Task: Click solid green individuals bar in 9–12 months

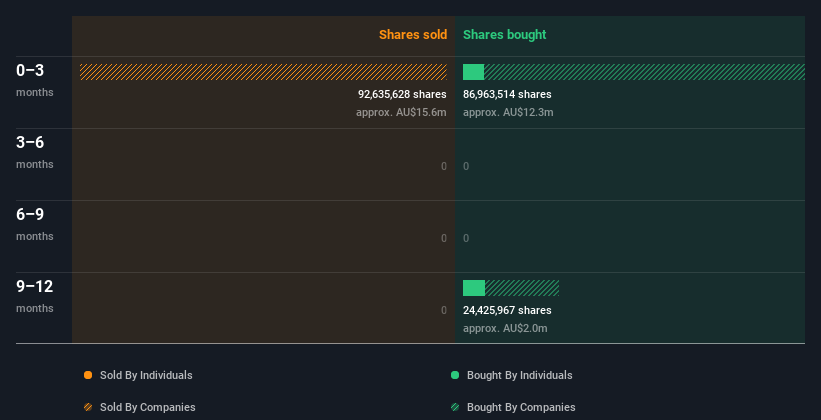Action: [474, 288]
